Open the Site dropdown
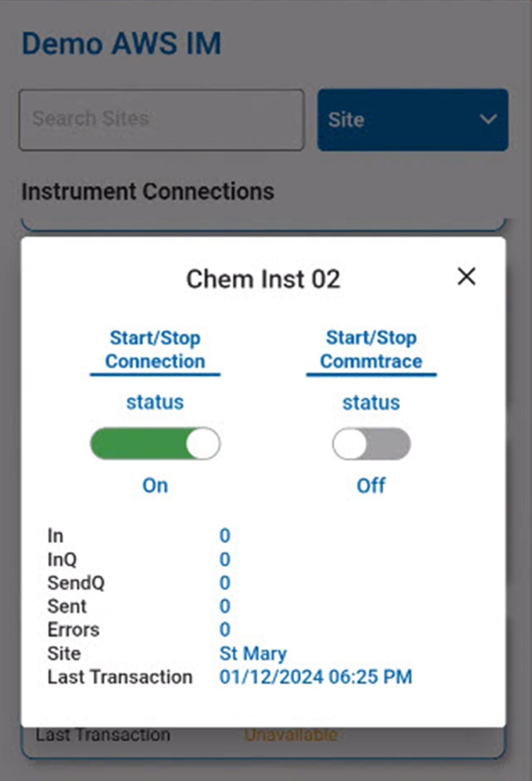Image resolution: width=532 pixels, height=781 pixels. (x=412, y=120)
